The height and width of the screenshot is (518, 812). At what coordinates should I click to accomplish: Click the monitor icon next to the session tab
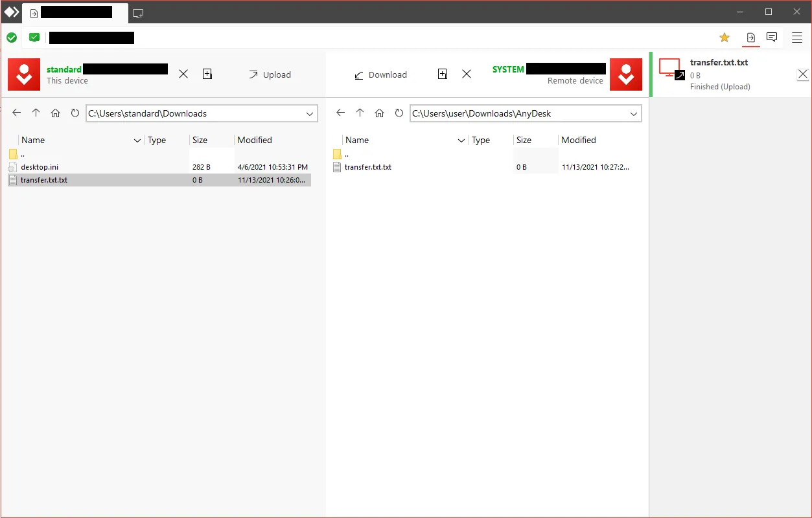[x=137, y=12]
